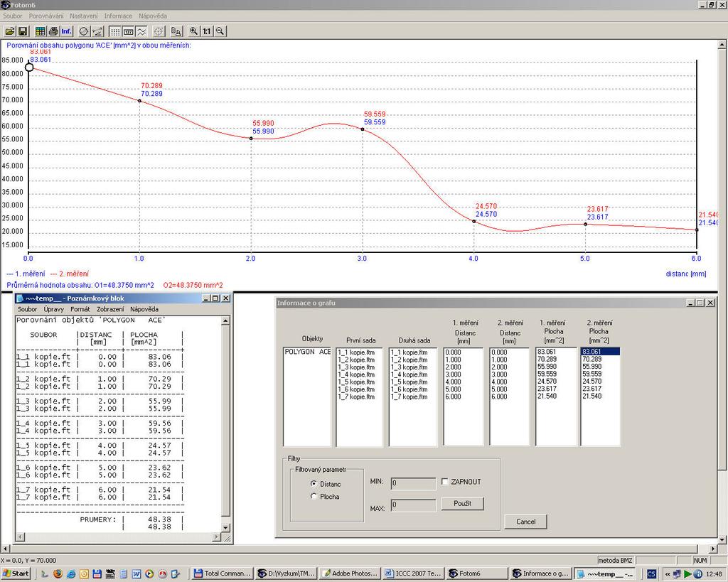Enable the ZAPNOUT checkbox
Image resolution: width=728 pixels, height=582 pixels.
point(445,482)
